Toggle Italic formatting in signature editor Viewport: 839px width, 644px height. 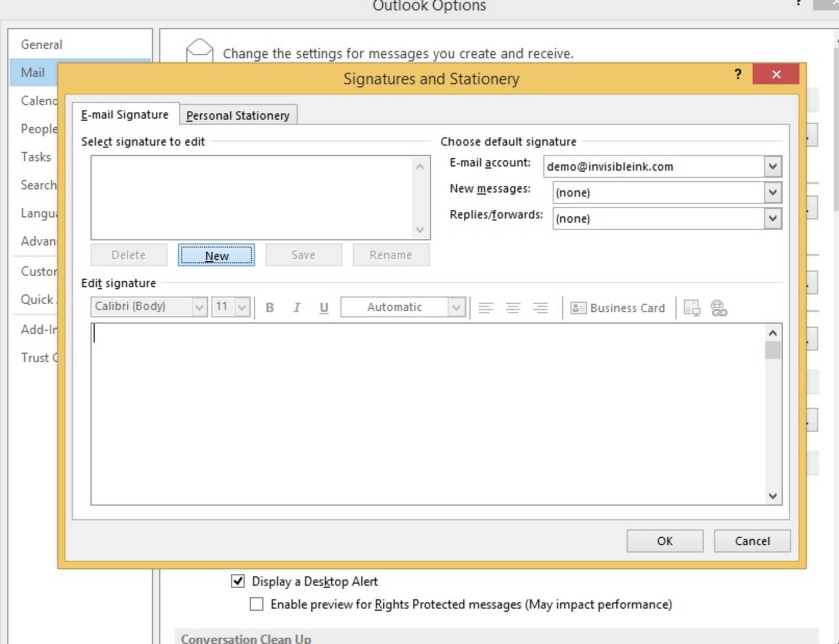pos(296,308)
